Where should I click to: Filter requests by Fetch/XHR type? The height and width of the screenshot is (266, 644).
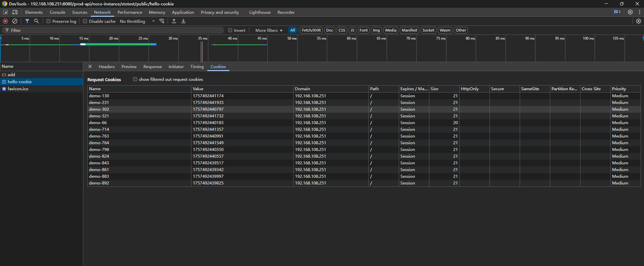pyautogui.click(x=311, y=30)
